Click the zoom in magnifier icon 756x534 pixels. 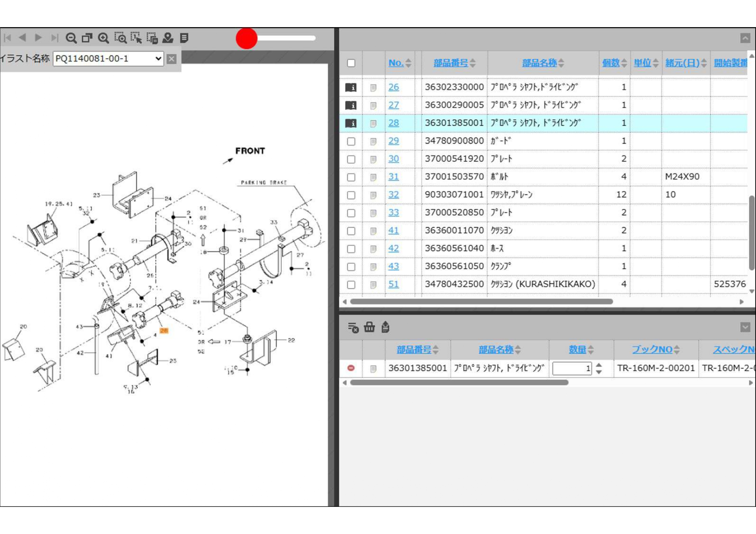103,38
